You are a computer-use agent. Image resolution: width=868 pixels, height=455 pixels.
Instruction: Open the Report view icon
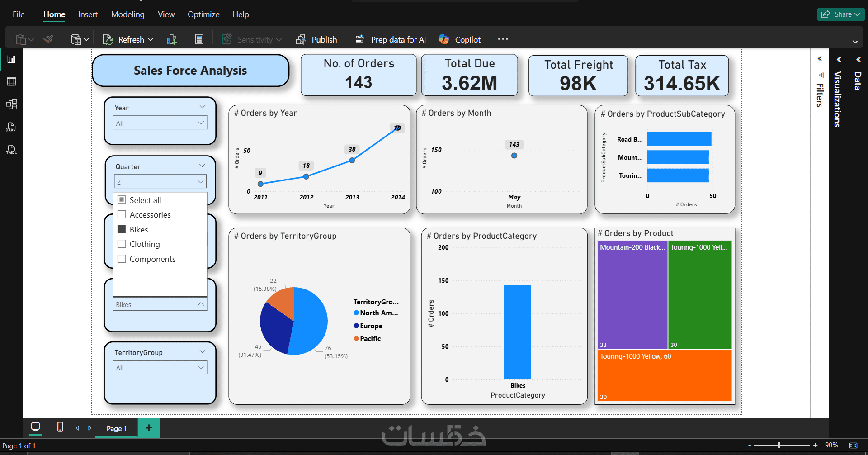[x=11, y=59]
